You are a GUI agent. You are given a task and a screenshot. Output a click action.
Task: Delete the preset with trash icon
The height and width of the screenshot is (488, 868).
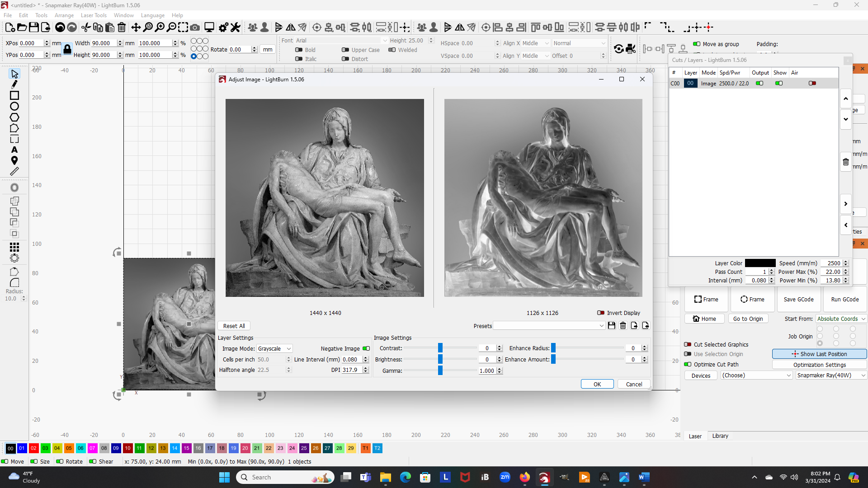click(x=623, y=326)
